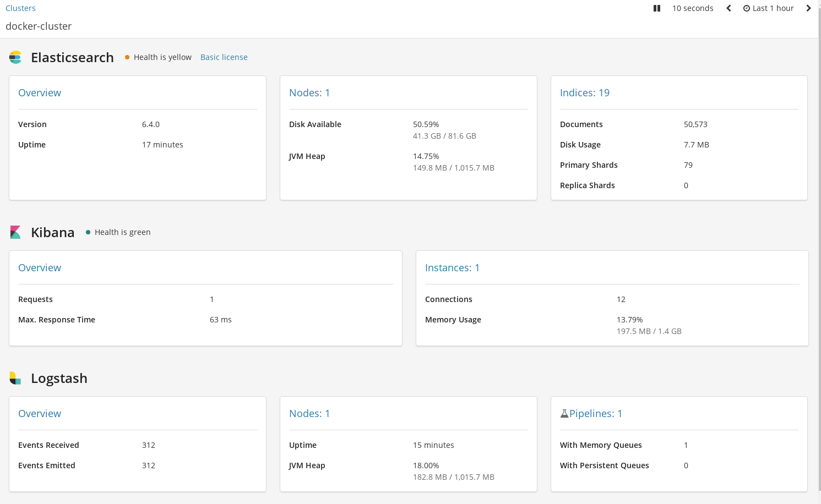Click the clock icon in time picker
This screenshot has width=821, height=504.
[x=747, y=8]
